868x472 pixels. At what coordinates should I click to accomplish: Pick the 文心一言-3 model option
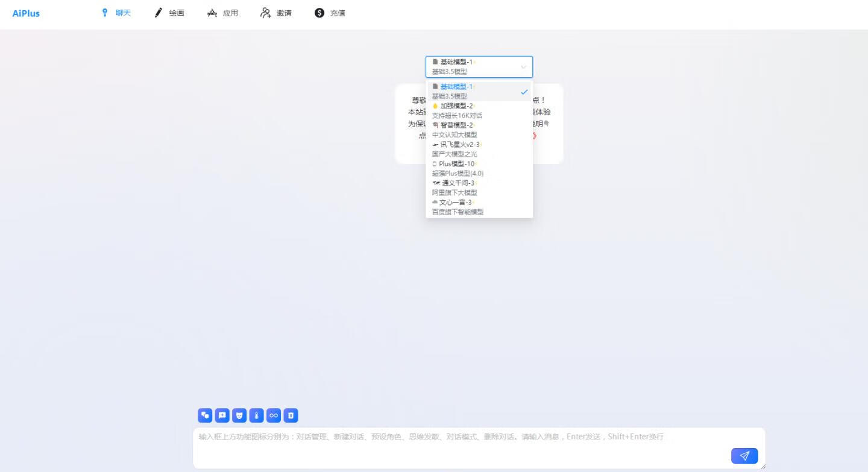[479, 207]
